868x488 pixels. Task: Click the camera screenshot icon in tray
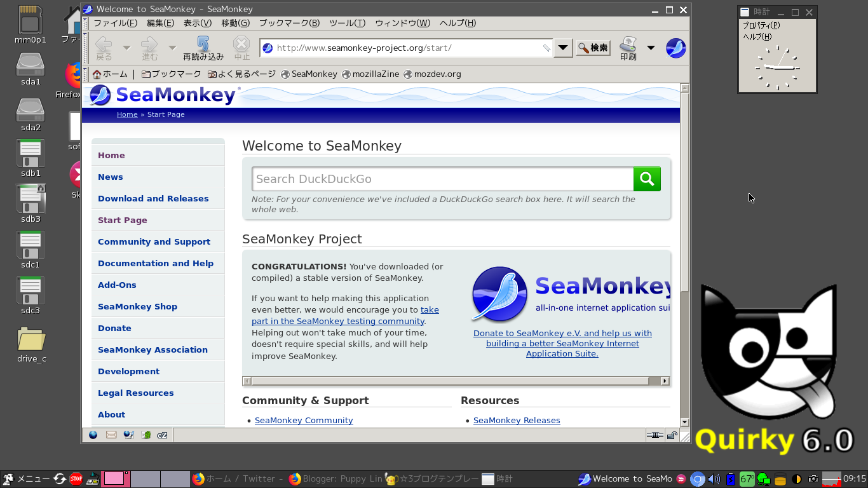click(x=813, y=479)
